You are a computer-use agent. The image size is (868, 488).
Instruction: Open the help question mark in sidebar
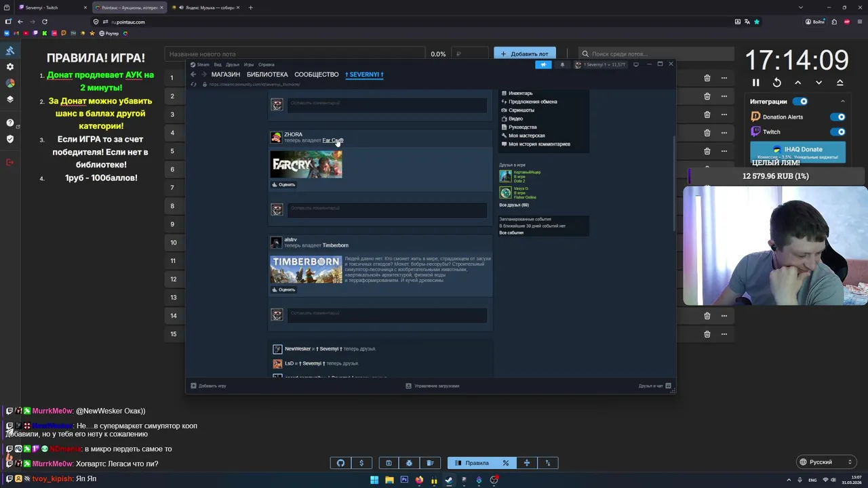click(10, 123)
